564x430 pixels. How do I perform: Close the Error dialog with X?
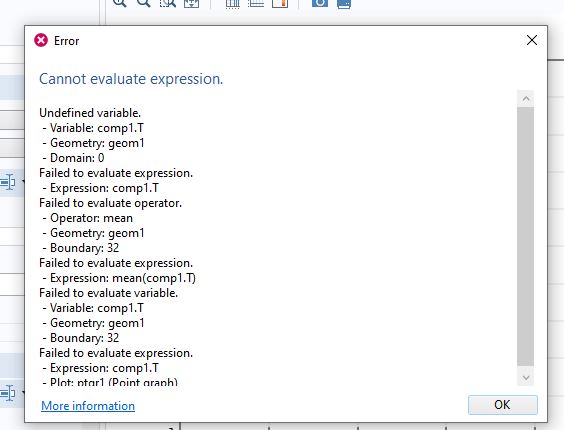[532, 40]
